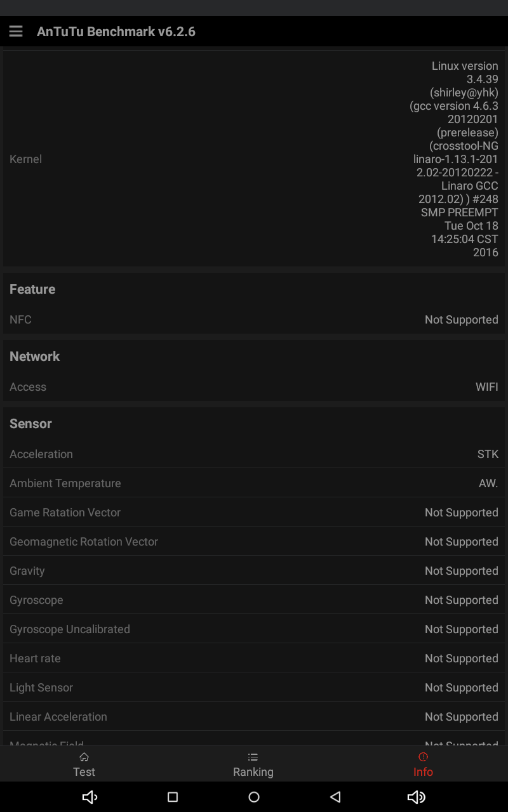Select the Info tab label
This screenshot has height=812, width=508.
423,772
